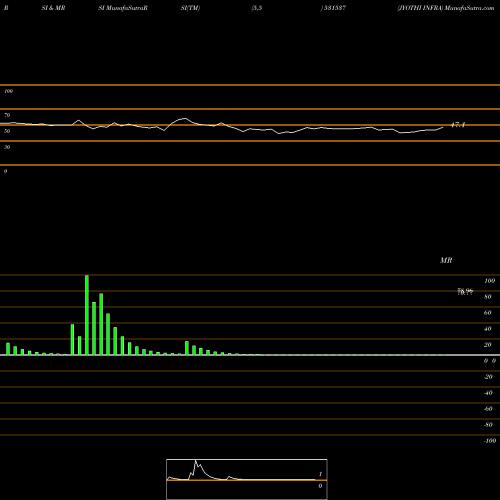
Task: Click the JYOTHI INFRA MunafaSutra.com header text
Action: click(446, 8)
